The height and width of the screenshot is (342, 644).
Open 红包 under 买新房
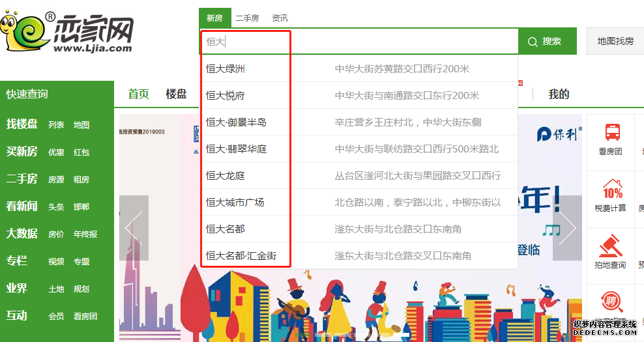[x=81, y=152]
